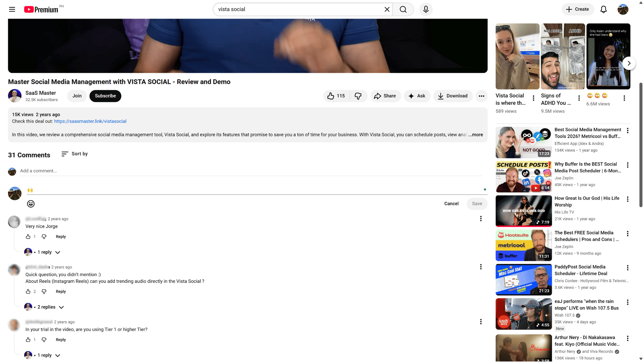Open the Create menu
Screen dimensions: 644x362
[x=577, y=9]
